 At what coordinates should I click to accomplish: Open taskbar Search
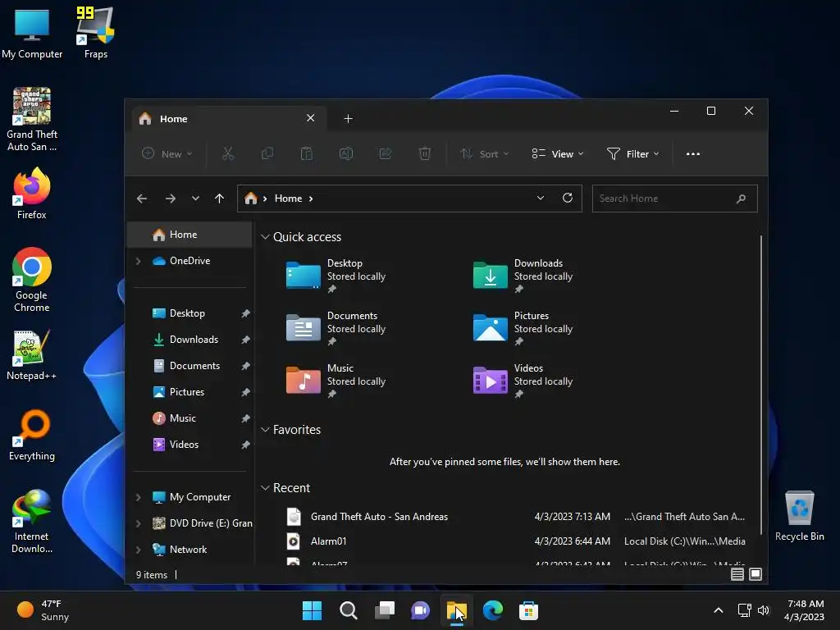click(348, 610)
